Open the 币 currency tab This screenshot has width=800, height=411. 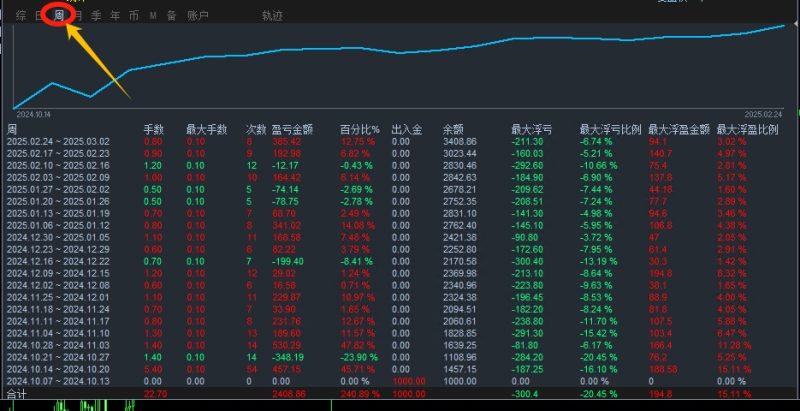[134, 16]
